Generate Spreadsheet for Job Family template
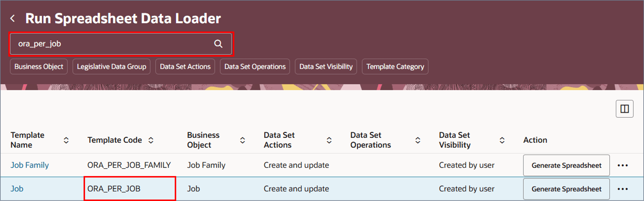The width and height of the screenshot is (644, 201). (566, 165)
